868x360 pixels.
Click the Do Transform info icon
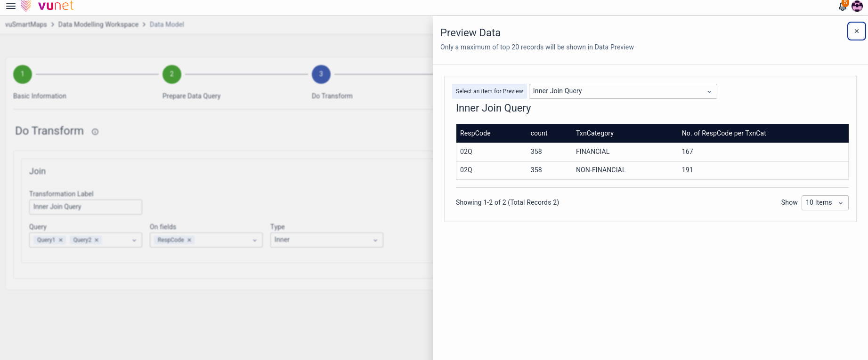(95, 132)
